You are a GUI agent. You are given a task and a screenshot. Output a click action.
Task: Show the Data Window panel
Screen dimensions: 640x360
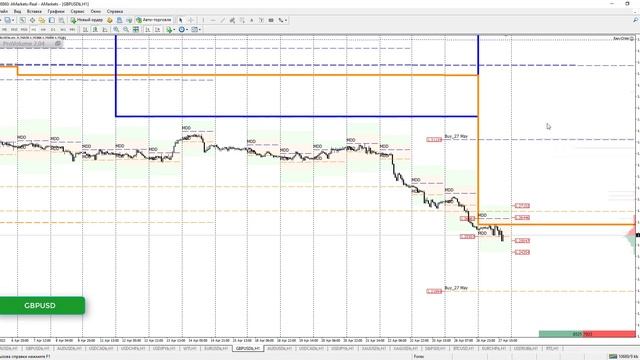coord(32,20)
